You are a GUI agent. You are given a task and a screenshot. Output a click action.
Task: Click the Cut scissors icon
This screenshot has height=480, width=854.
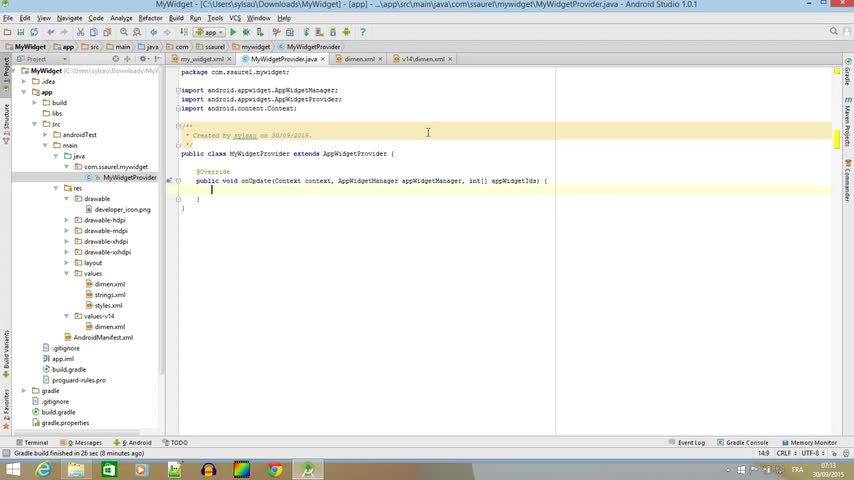[80, 32]
